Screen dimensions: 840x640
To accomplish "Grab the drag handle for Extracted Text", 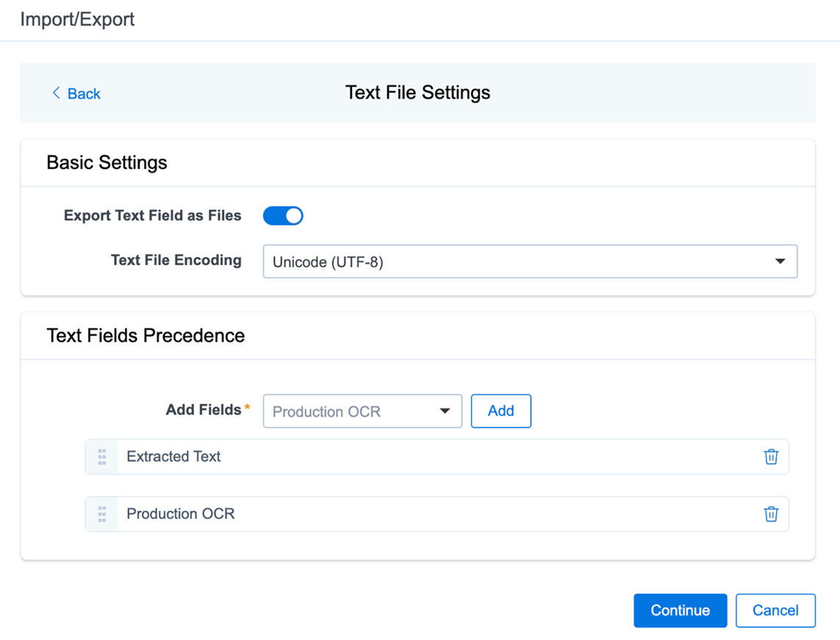I will point(102,457).
